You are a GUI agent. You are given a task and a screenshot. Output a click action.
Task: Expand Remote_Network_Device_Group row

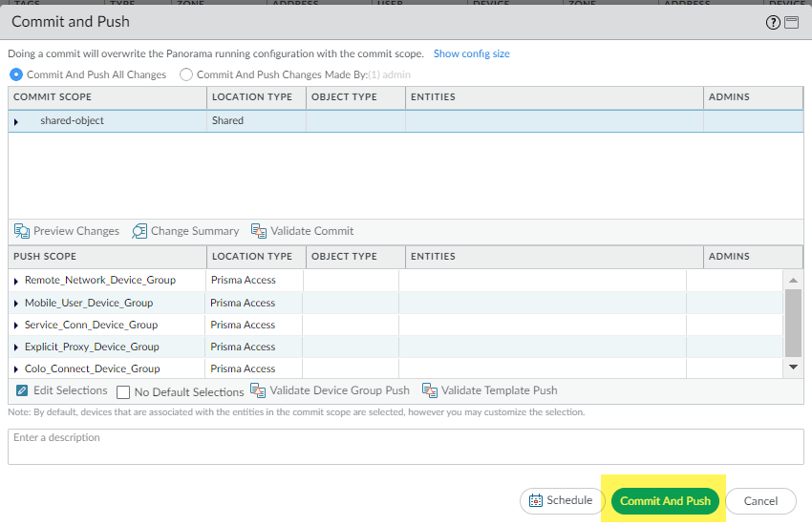tap(16, 281)
